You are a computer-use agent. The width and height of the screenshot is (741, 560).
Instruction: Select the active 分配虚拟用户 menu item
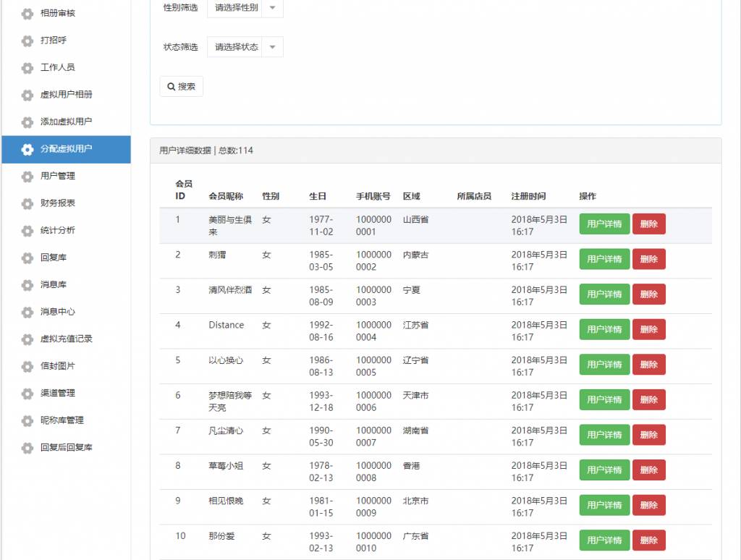coord(66,149)
